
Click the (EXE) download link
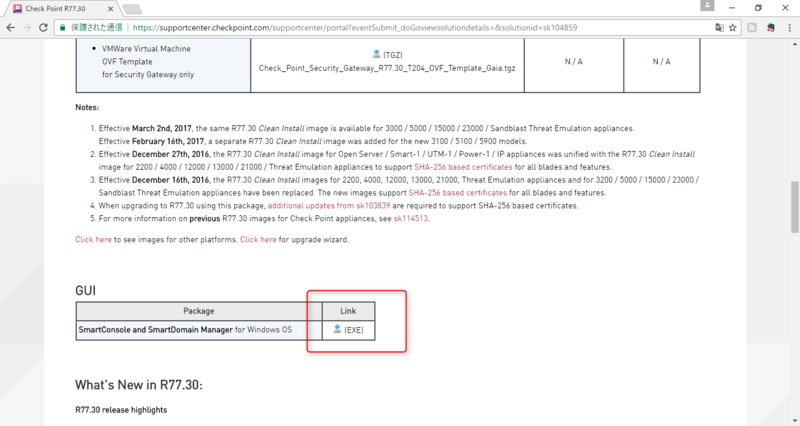(354, 330)
